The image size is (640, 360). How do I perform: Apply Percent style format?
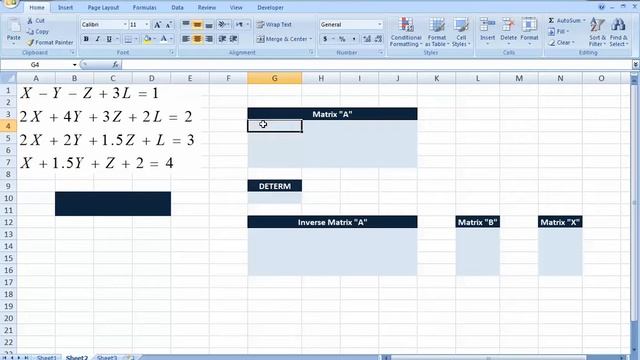[342, 39]
